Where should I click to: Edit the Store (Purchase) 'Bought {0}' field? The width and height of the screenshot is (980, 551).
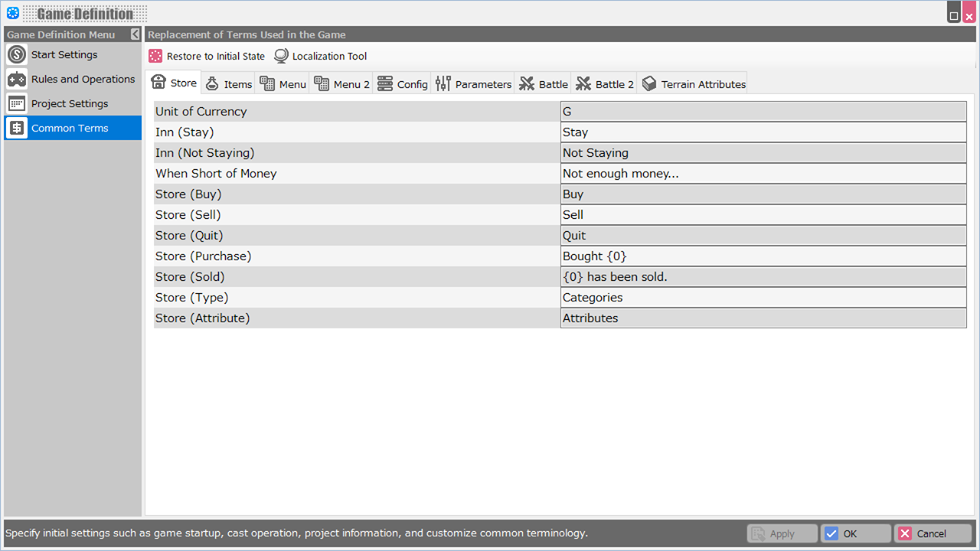(763, 256)
